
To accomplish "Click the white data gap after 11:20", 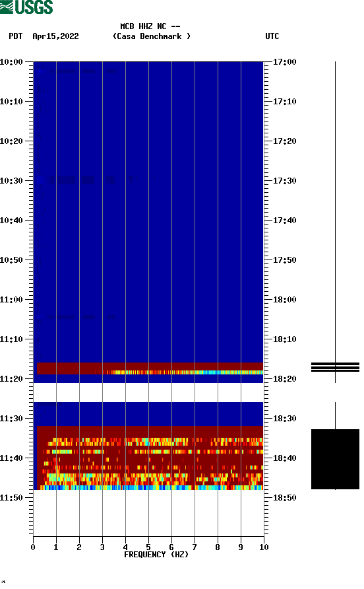I will coord(148,392).
